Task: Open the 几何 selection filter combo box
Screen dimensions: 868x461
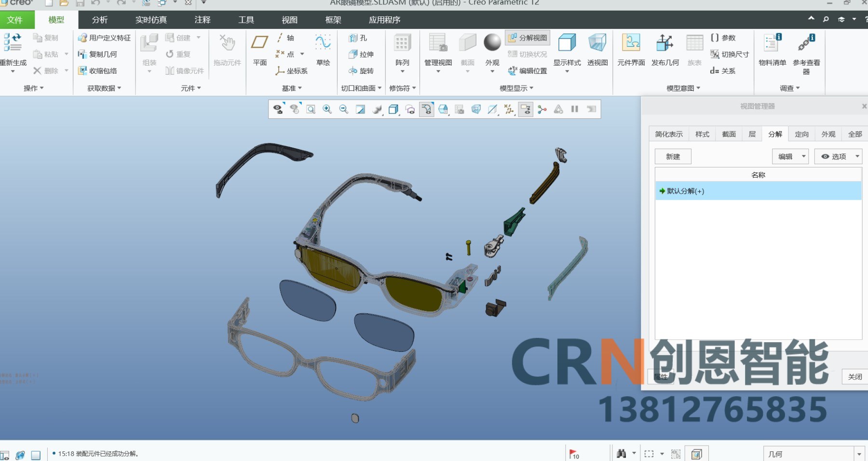Action: pos(813,454)
